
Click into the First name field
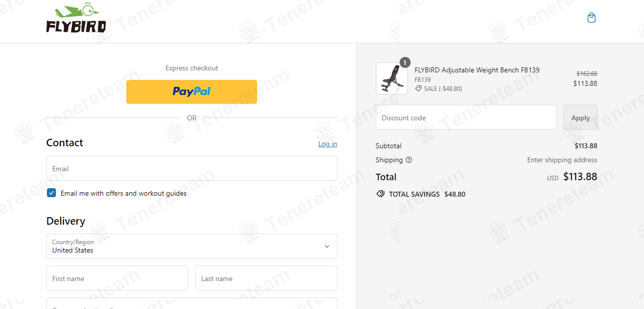point(117,279)
